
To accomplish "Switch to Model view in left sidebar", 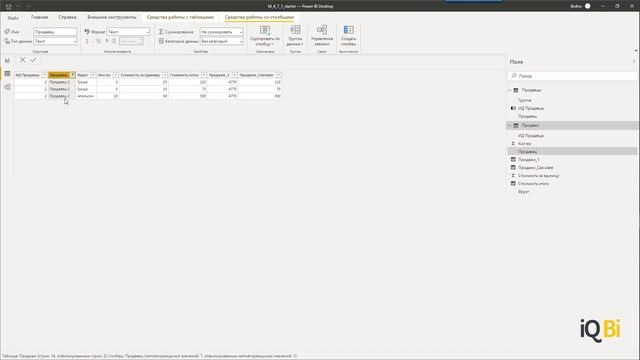I will click(x=7, y=87).
